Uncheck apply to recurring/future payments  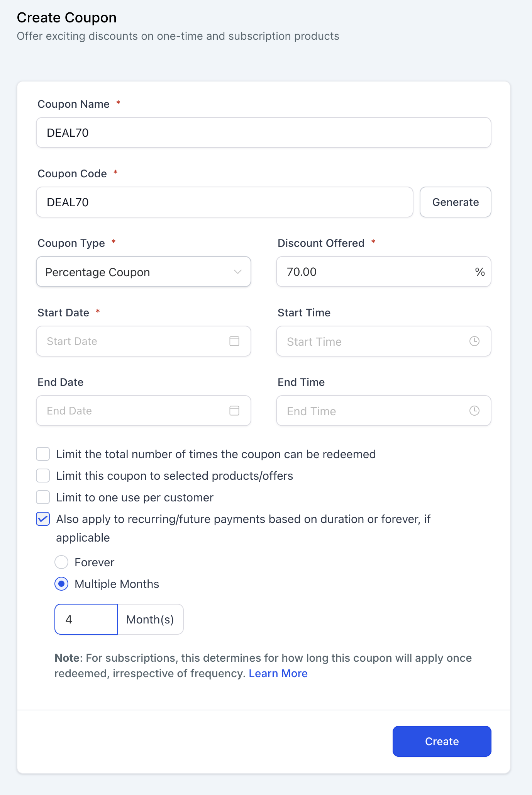point(43,519)
